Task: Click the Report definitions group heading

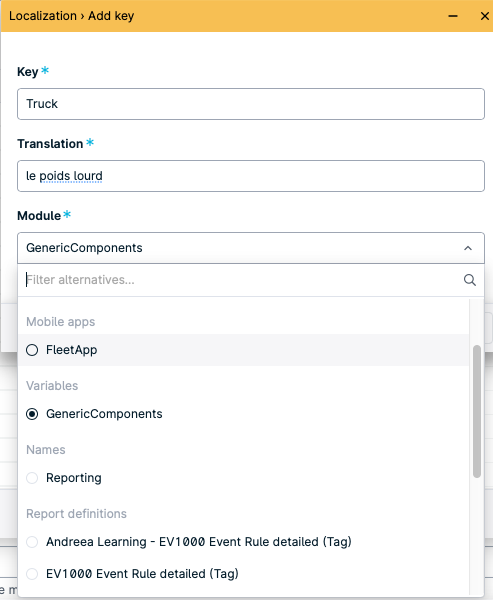Action: 76,514
